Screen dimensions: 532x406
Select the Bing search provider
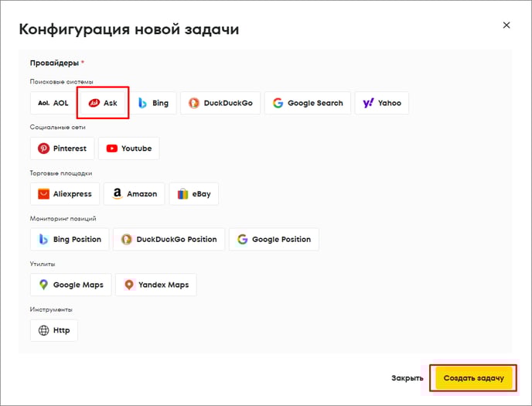(153, 103)
